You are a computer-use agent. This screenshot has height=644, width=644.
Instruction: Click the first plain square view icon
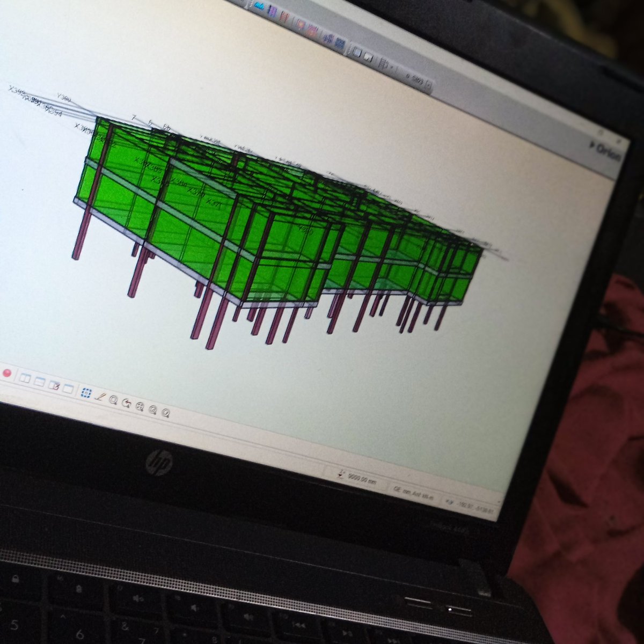[x=357, y=52]
